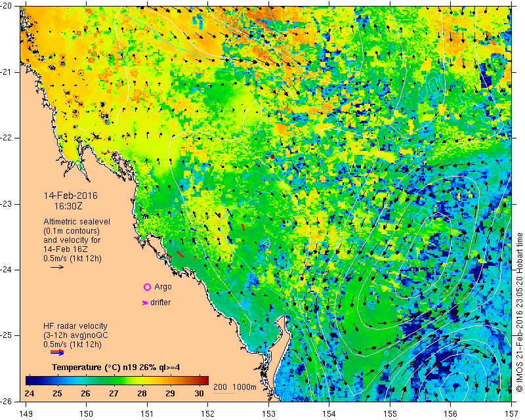Click longitude axis label '157'

tap(512, 413)
